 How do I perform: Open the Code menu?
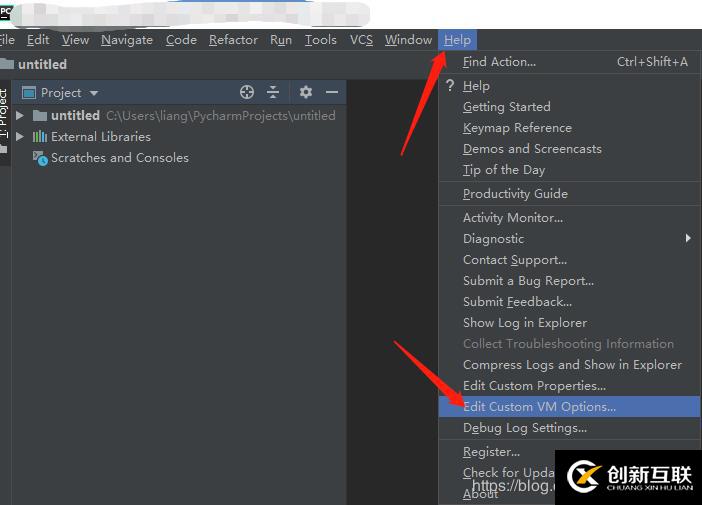[181, 40]
